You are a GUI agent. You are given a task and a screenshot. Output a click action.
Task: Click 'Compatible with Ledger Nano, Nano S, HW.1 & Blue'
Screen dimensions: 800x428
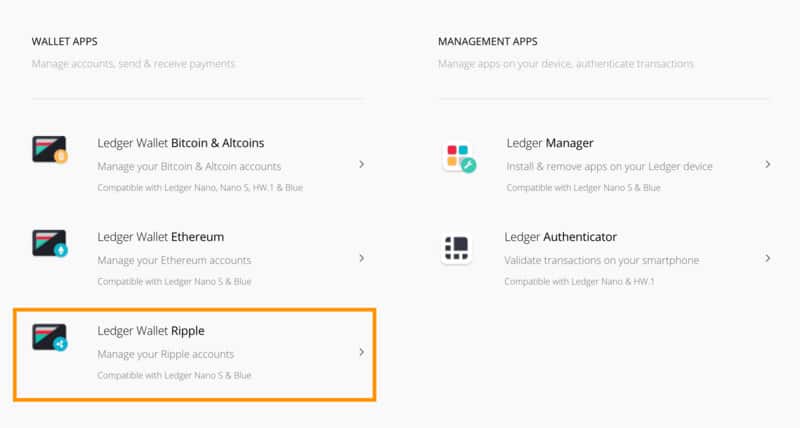click(x=200, y=188)
